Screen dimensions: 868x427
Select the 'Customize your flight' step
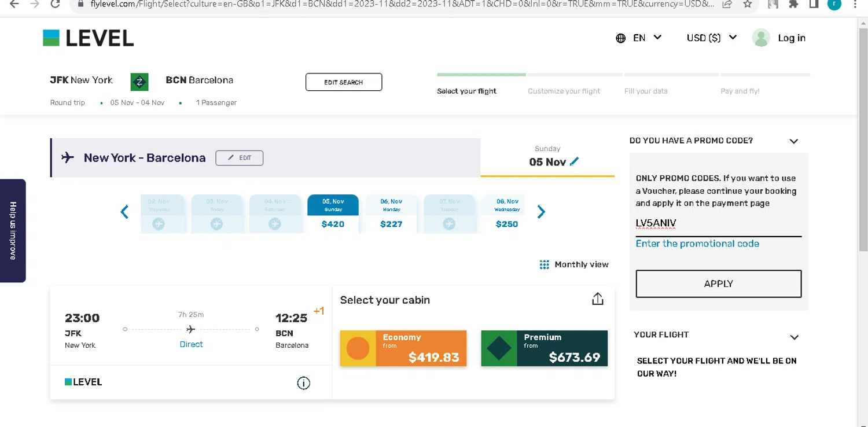click(564, 91)
